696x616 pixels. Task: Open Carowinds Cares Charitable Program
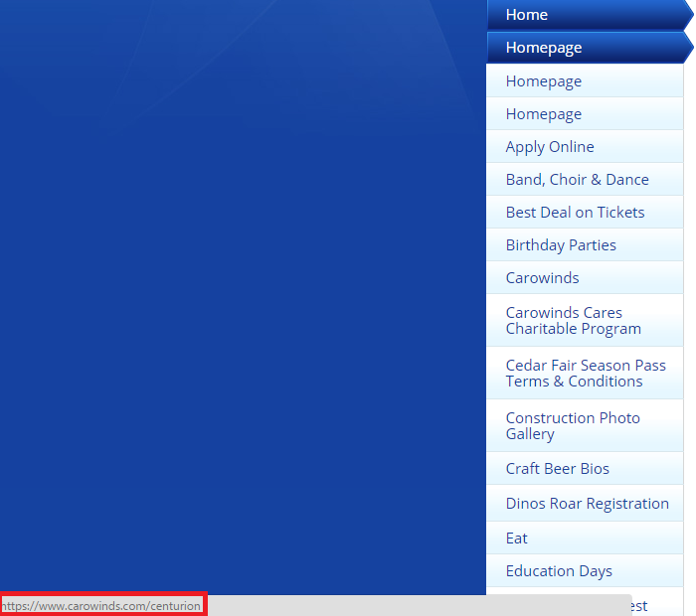(x=573, y=321)
